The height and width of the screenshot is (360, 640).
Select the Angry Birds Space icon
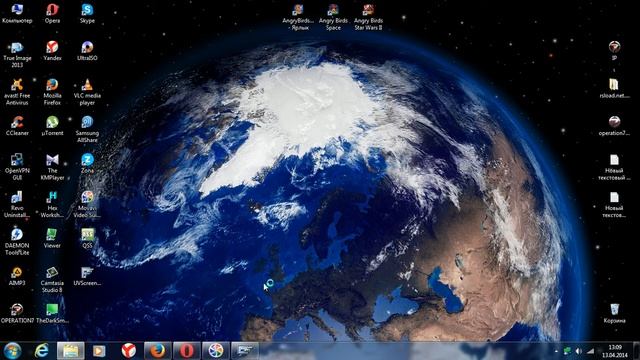tap(333, 16)
